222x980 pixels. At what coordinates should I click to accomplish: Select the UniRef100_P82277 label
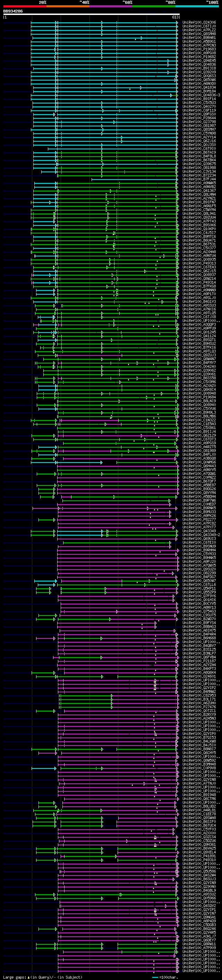pos(199,519)
